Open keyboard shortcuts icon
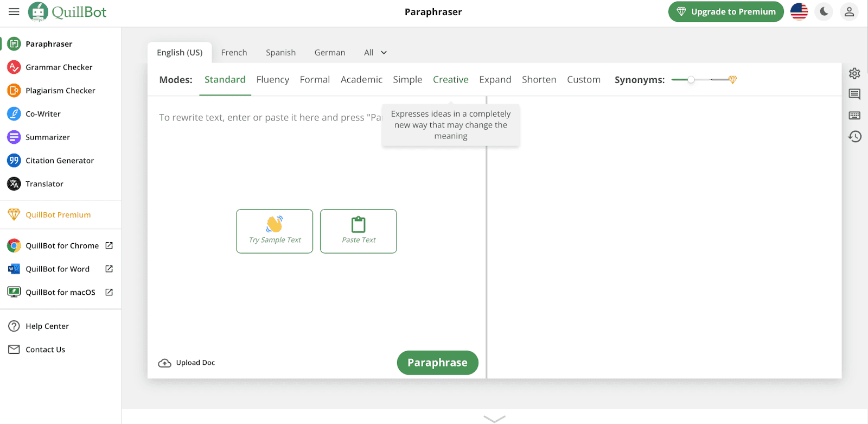The image size is (868, 424). pos(854,115)
